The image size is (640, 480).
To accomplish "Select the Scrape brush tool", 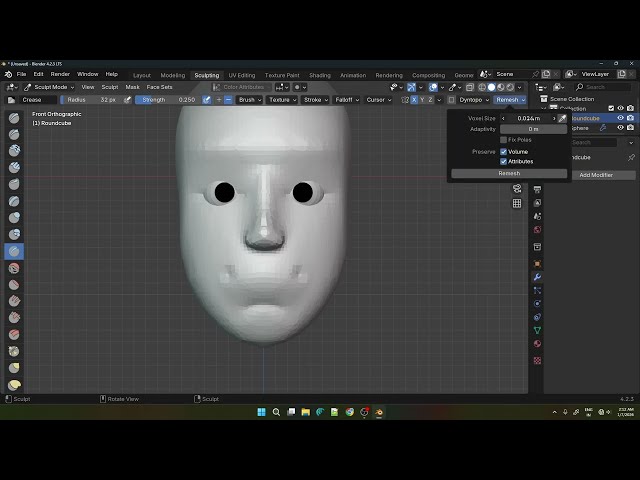I will [x=14, y=318].
